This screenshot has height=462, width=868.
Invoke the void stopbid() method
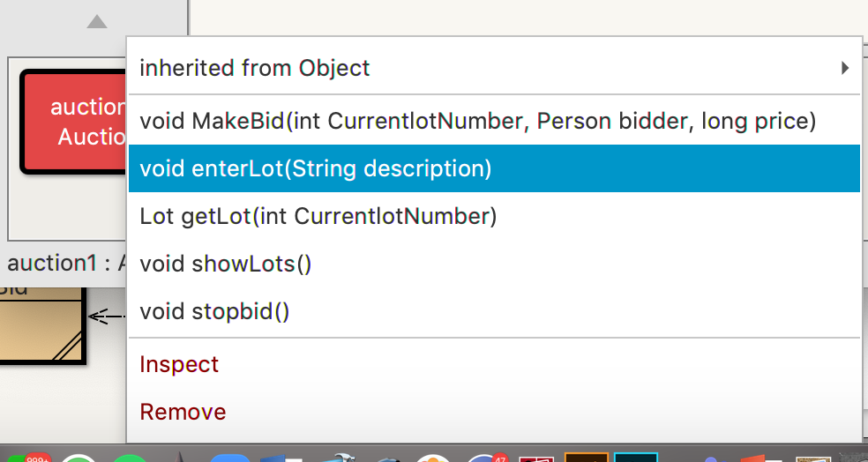coord(214,311)
